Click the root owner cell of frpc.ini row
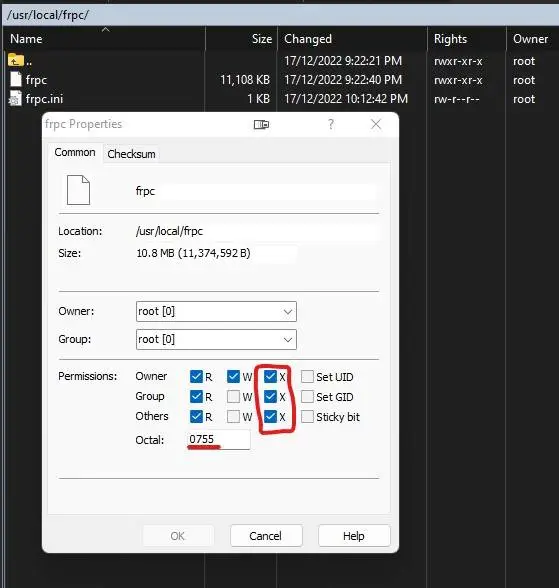 (x=524, y=99)
